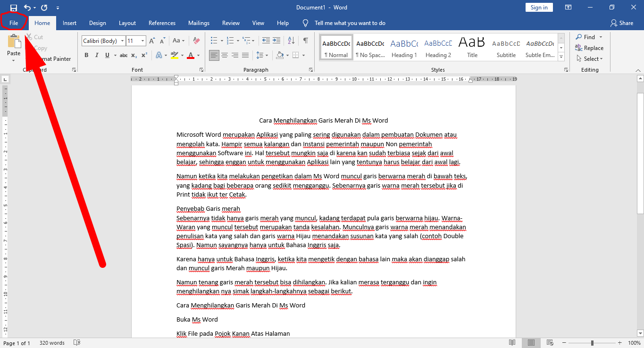Toggle Align Left button
Viewport: 644px width, 348px height.
point(214,55)
